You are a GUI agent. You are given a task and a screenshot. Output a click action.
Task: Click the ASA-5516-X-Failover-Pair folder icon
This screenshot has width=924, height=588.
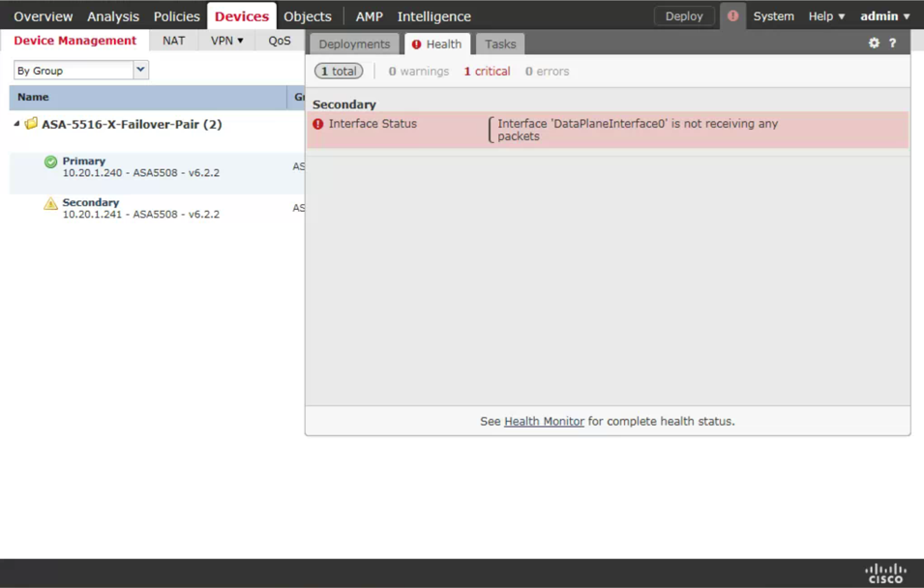click(31, 123)
